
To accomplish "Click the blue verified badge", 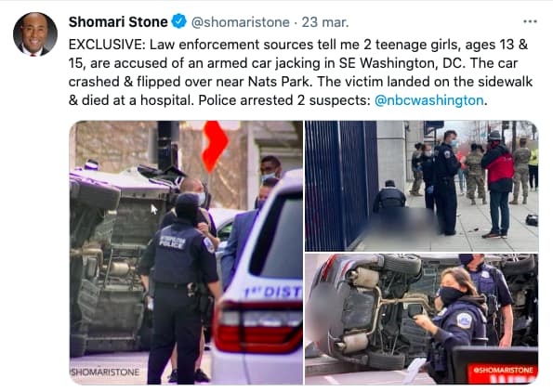I will (178, 21).
